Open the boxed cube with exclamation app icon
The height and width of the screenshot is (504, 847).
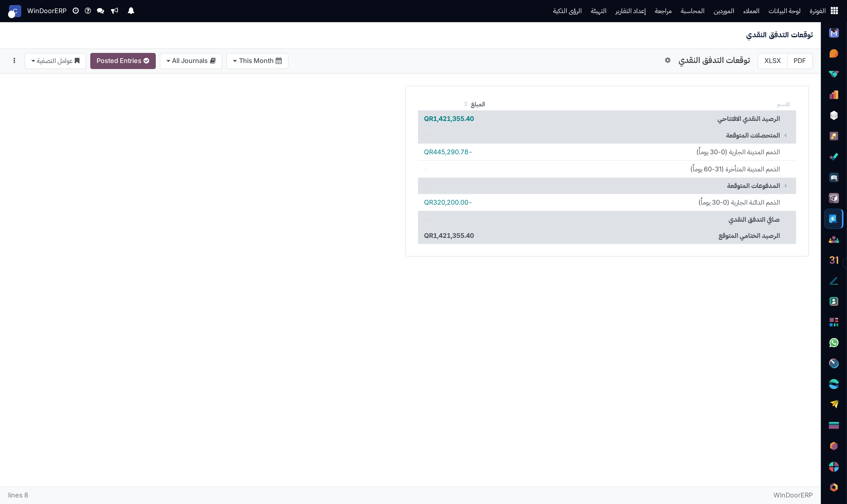click(834, 198)
